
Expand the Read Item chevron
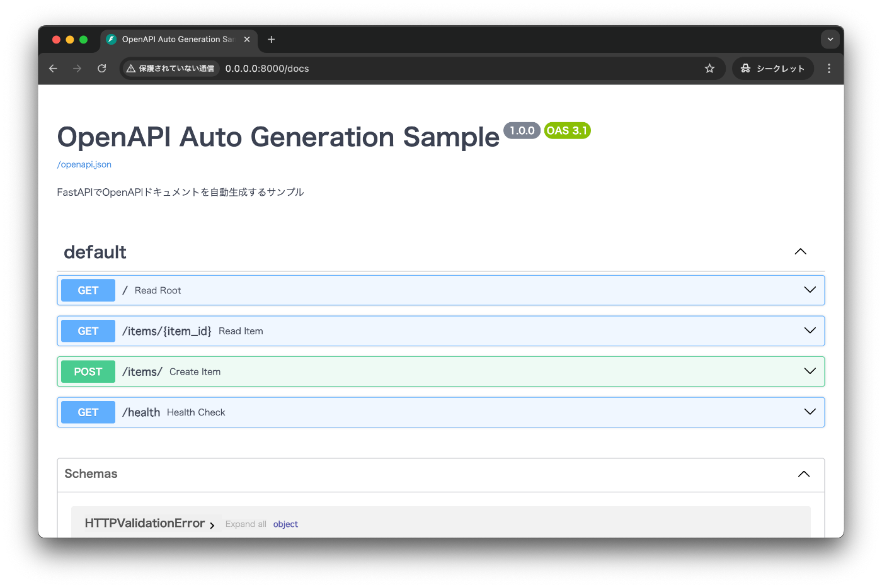pyautogui.click(x=810, y=331)
